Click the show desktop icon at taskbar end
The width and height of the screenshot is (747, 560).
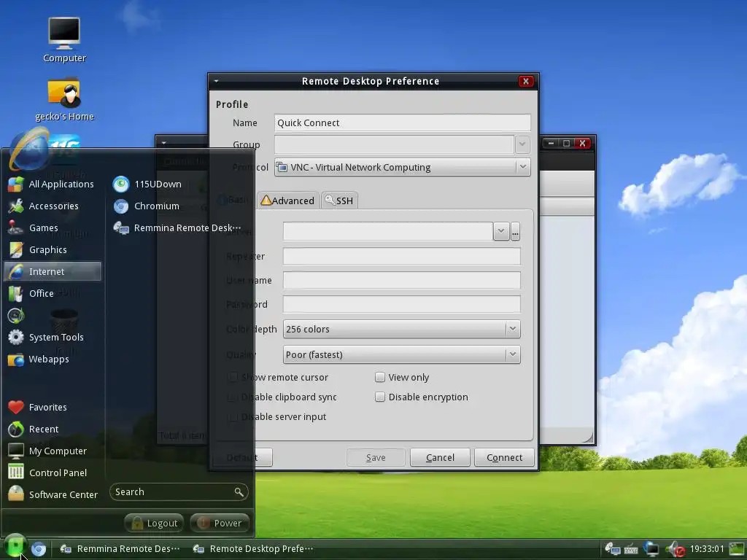(737, 549)
